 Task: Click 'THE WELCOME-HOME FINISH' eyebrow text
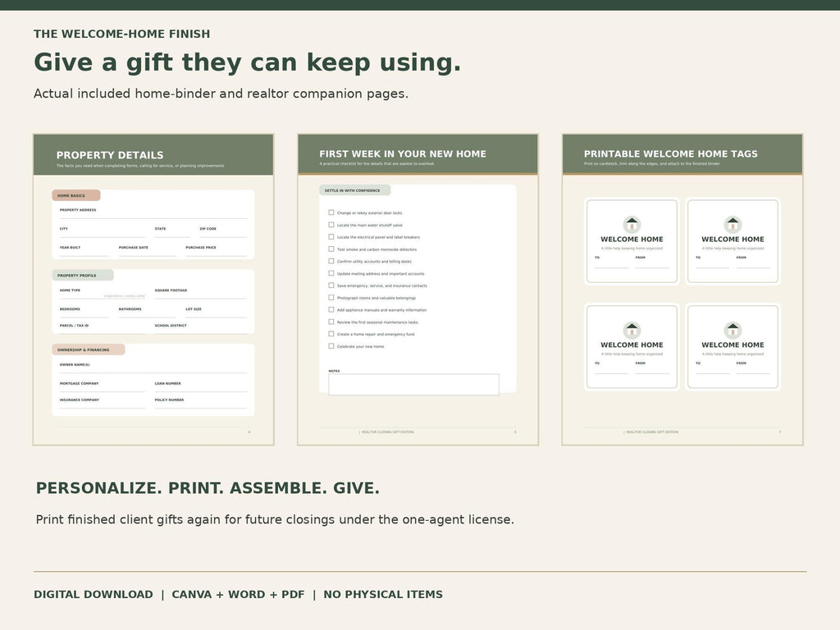coord(121,34)
